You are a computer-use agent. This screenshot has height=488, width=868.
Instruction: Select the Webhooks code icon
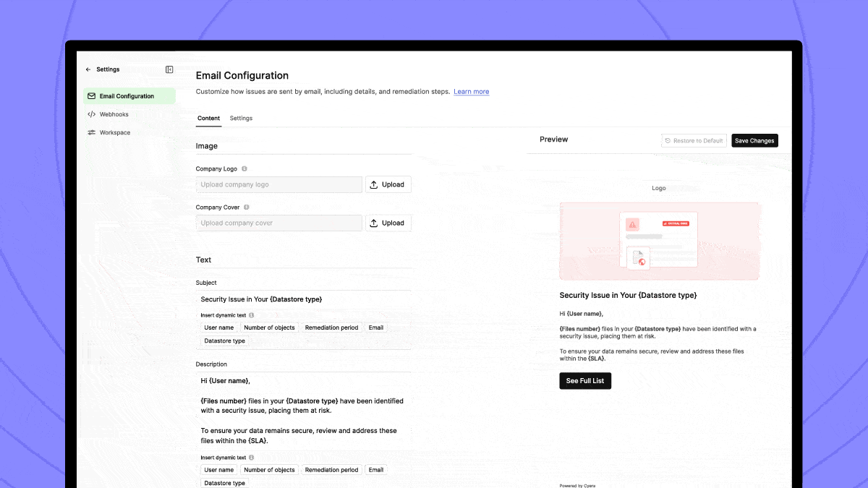click(x=93, y=114)
